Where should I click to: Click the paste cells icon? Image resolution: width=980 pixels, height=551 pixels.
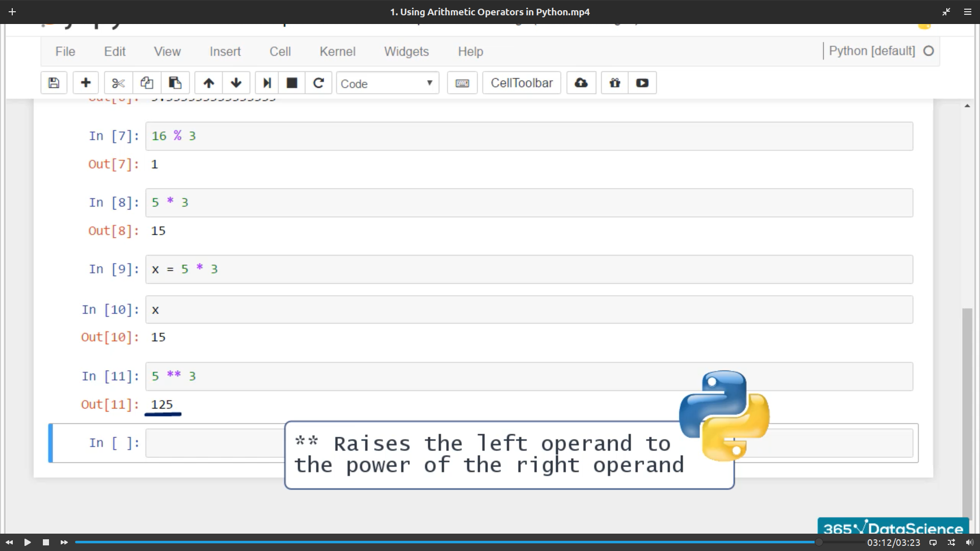175,83
